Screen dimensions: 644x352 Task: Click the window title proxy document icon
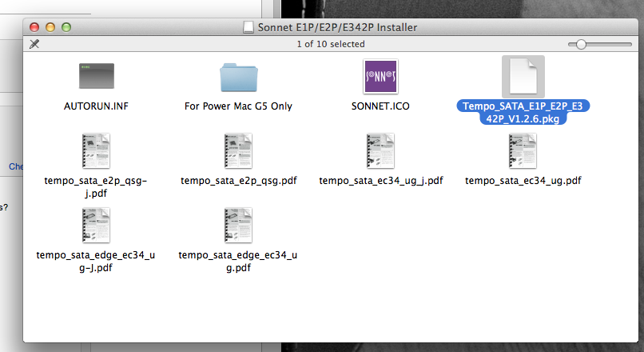248,27
